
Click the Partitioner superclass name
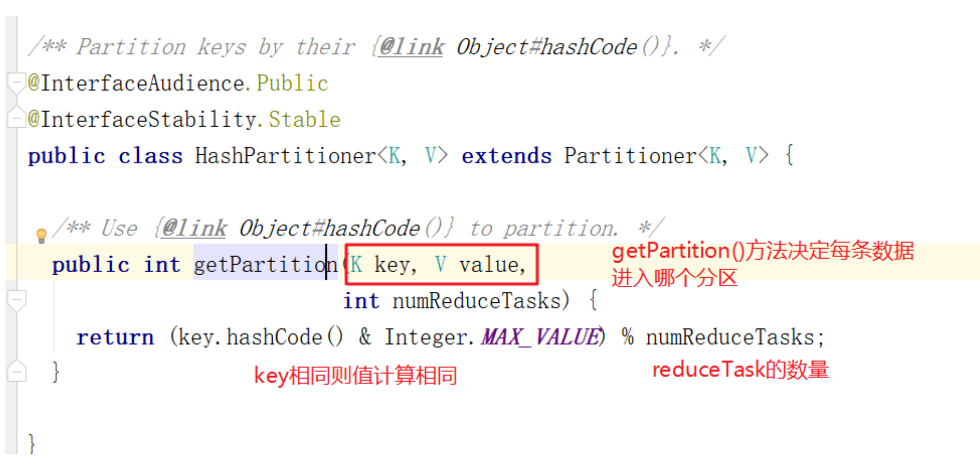(630, 156)
